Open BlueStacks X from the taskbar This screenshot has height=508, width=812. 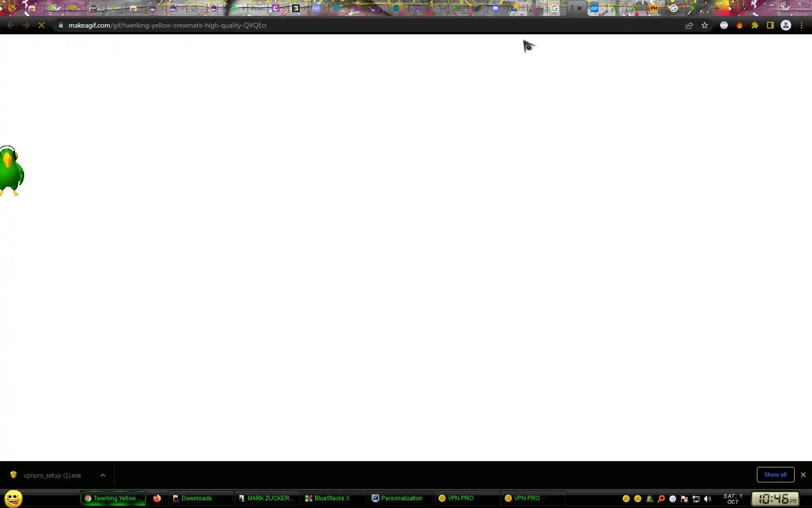333,498
